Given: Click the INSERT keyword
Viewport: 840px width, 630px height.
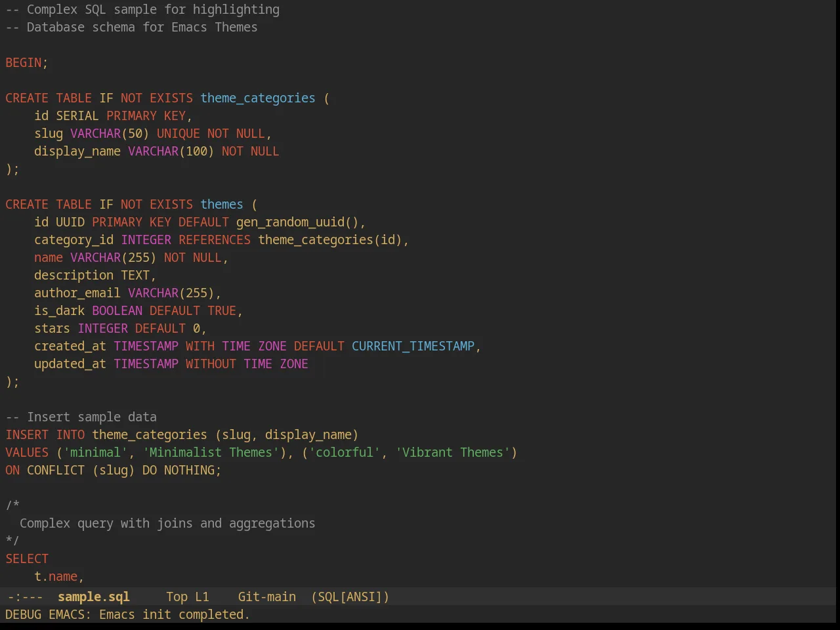Looking at the screenshot, I should [x=27, y=434].
